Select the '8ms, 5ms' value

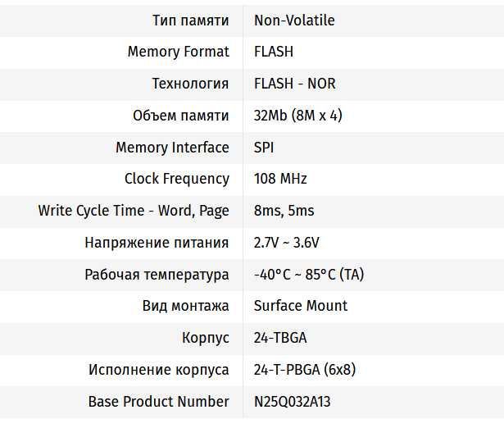click(284, 211)
